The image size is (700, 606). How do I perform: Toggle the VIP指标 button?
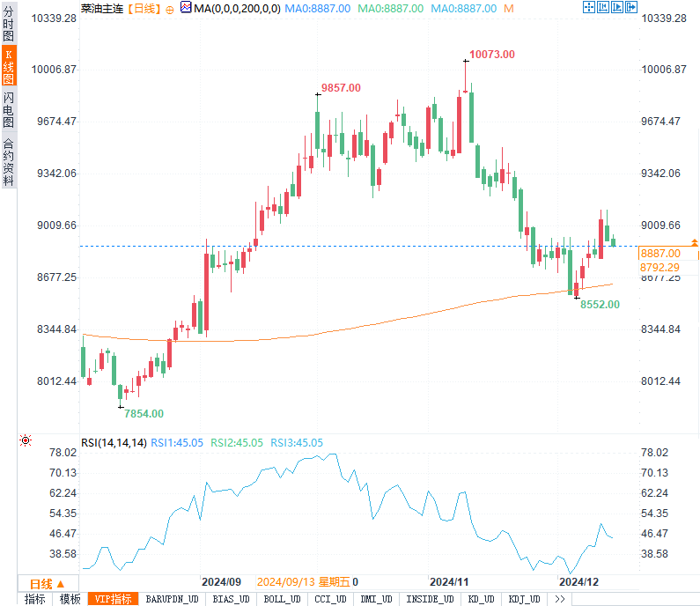(x=114, y=599)
